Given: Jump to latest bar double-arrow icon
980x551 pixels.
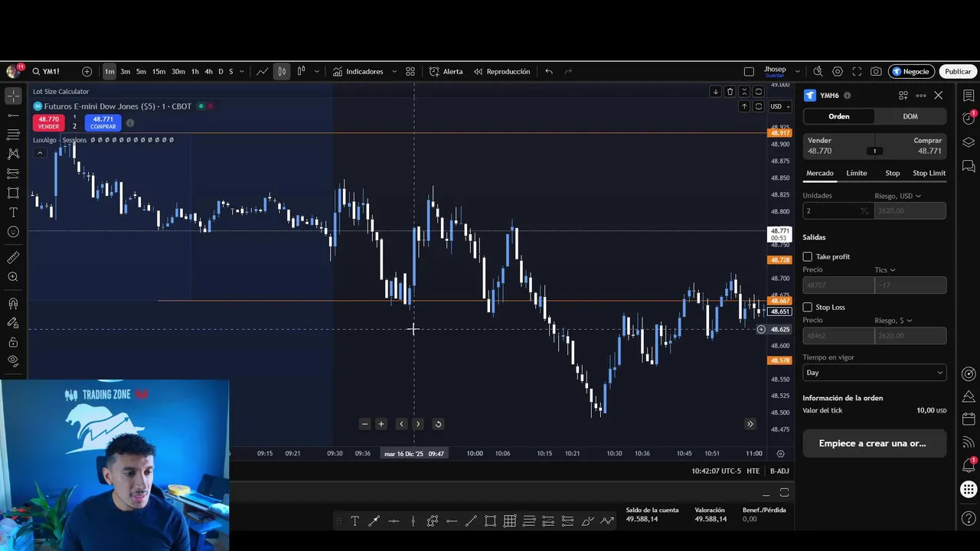Looking at the screenshot, I should 750,424.
